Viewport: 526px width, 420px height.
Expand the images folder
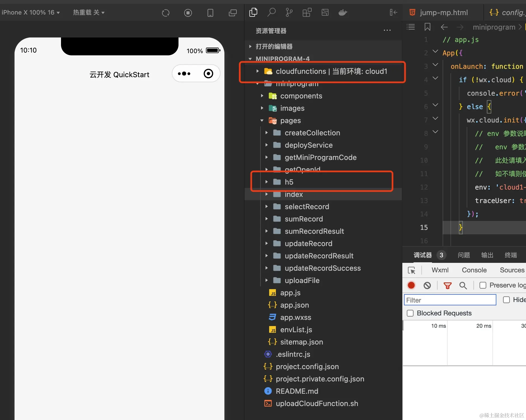point(262,108)
